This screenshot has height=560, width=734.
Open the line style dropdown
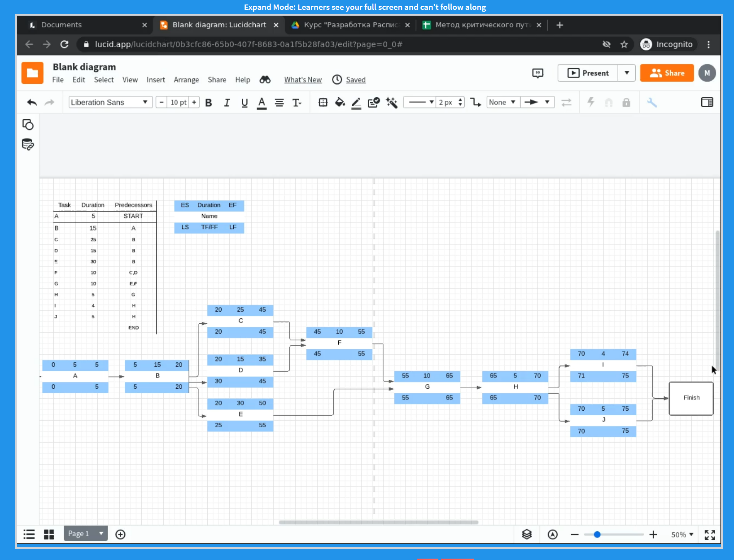click(419, 102)
